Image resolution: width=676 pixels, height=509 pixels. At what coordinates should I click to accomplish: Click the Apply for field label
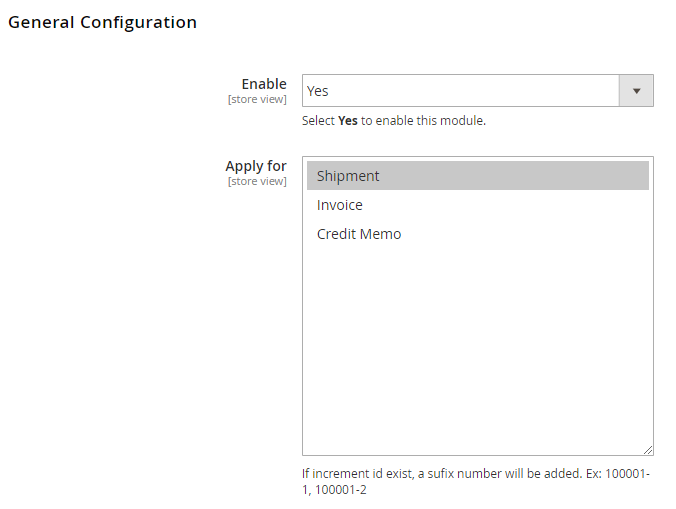256,166
